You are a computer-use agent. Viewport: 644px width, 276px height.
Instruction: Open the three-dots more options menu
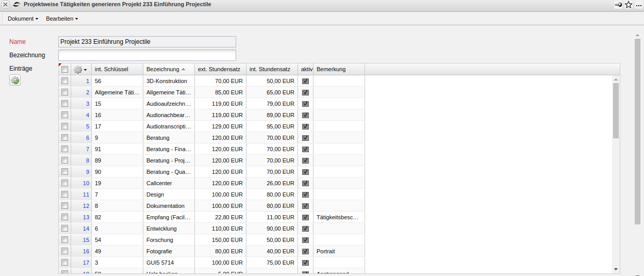pos(638,5)
